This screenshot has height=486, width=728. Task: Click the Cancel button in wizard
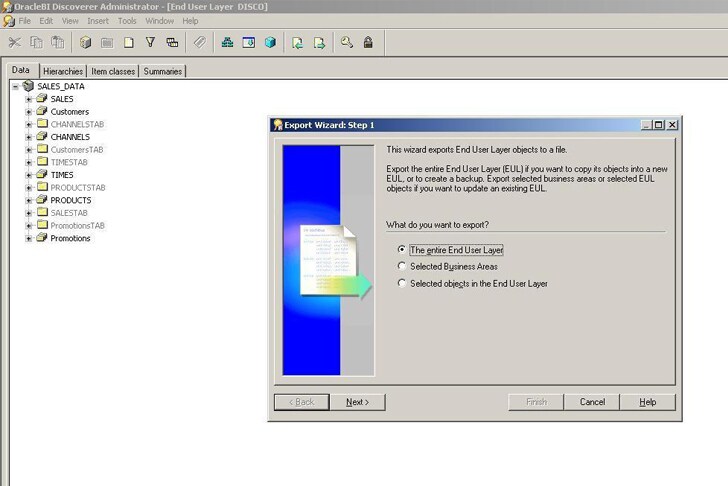pos(592,402)
